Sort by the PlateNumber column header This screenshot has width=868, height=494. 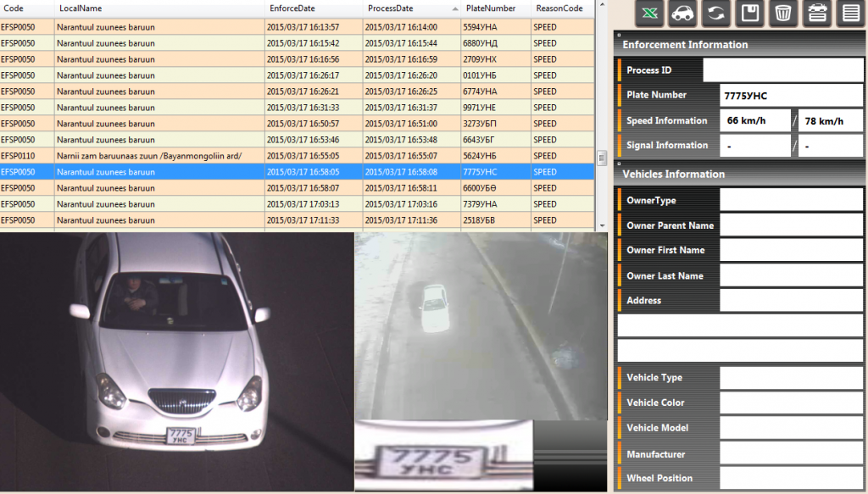pos(491,8)
